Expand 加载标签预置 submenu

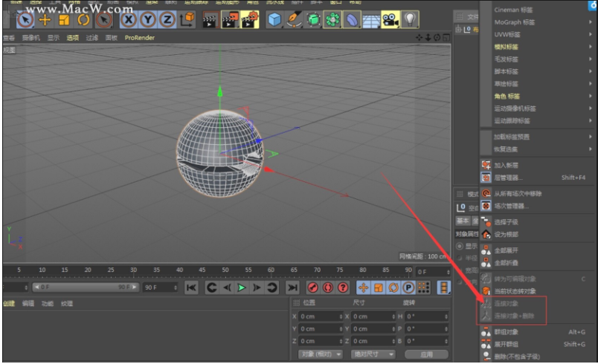[536, 137]
